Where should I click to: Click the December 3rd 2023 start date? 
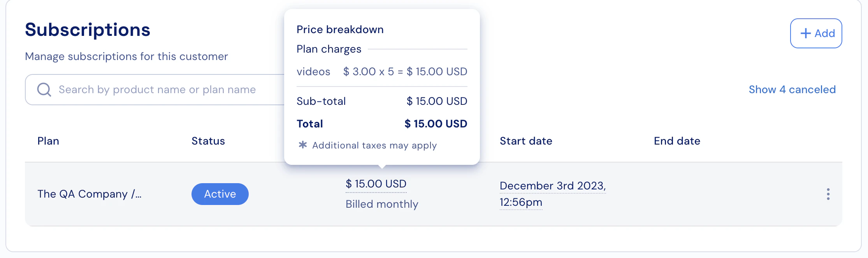point(553,194)
